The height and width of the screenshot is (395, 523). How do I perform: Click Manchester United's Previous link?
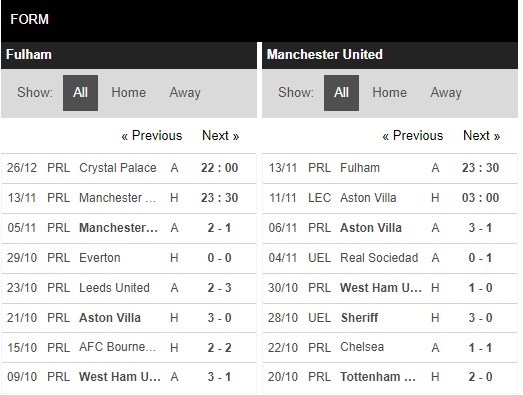(x=413, y=136)
